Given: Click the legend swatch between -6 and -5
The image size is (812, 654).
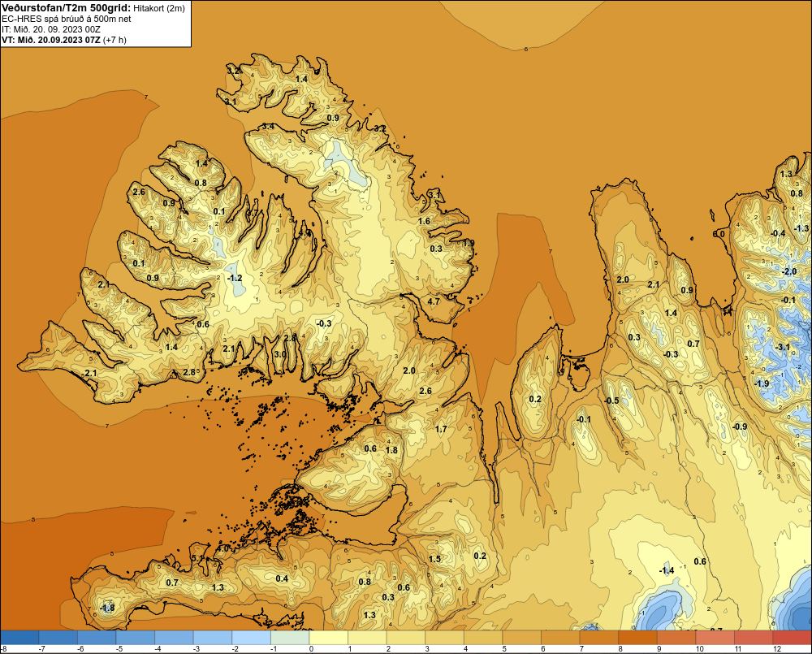Looking at the screenshot, I should tap(97, 638).
